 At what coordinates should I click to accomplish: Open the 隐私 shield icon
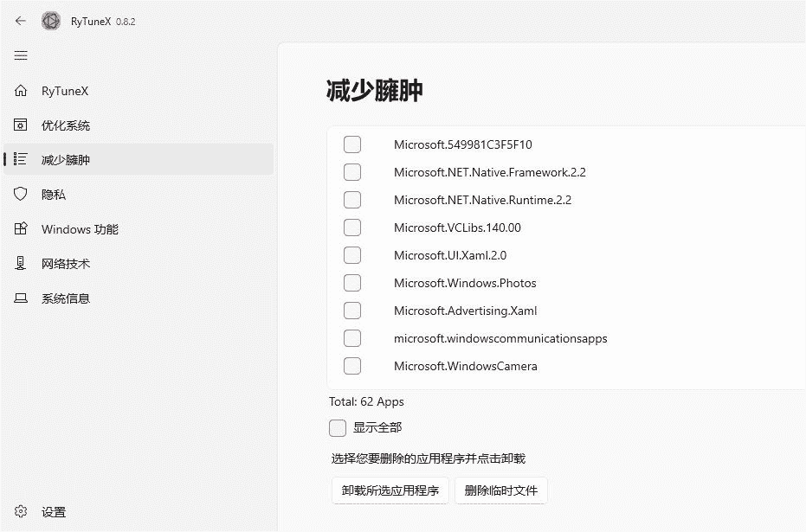pos(20,194)
